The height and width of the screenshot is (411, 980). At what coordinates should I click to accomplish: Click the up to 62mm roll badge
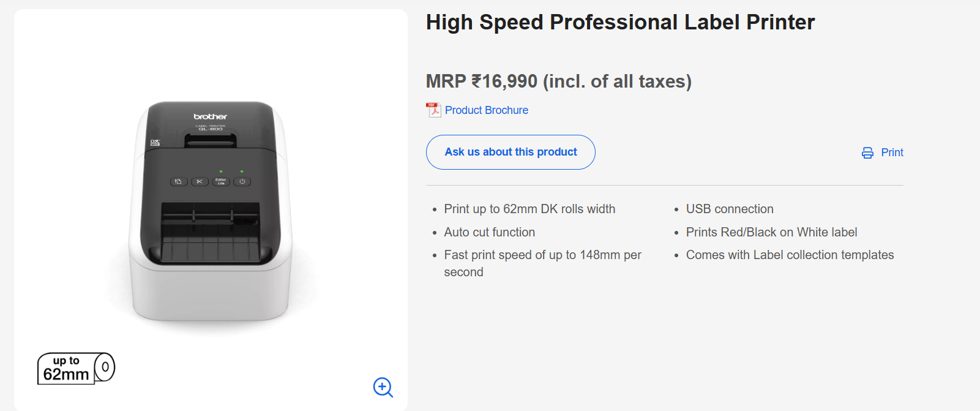[x=75, y=368]
